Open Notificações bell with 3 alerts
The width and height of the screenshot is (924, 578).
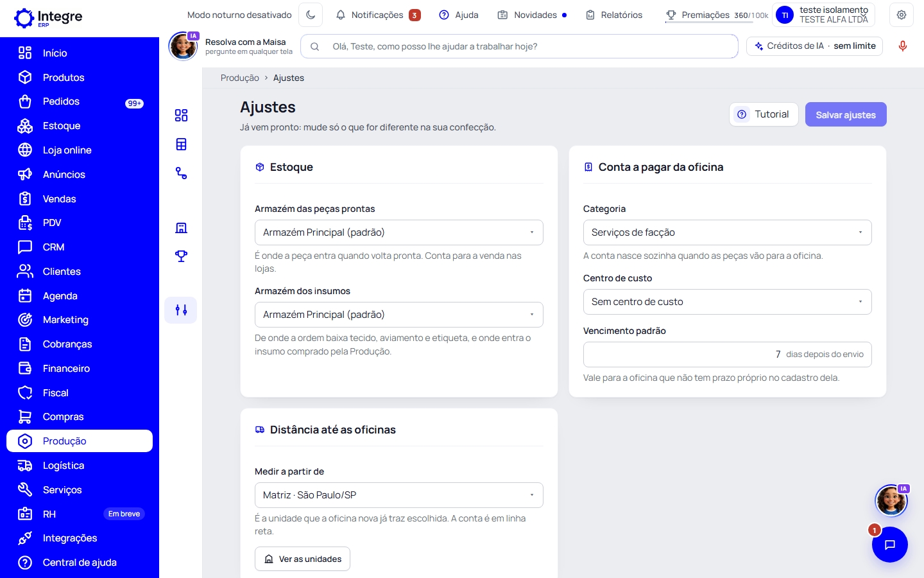pos(378,15)
